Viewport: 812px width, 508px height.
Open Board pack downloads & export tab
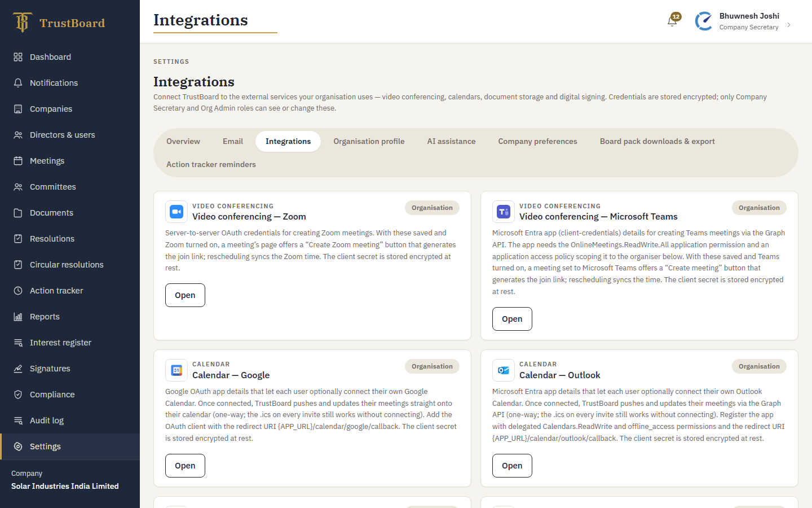point(657,141)
